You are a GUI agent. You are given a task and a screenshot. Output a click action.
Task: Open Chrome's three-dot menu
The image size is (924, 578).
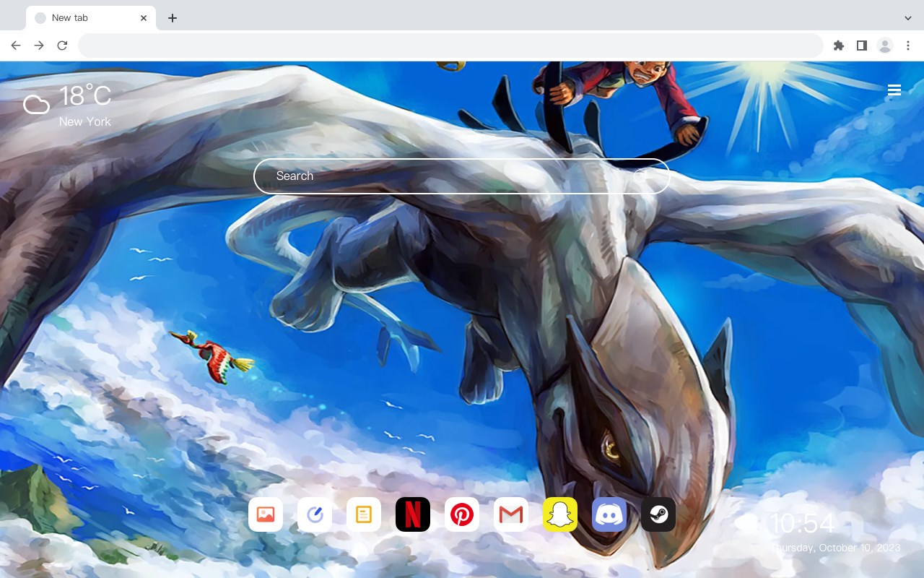[x=908, y=46]
